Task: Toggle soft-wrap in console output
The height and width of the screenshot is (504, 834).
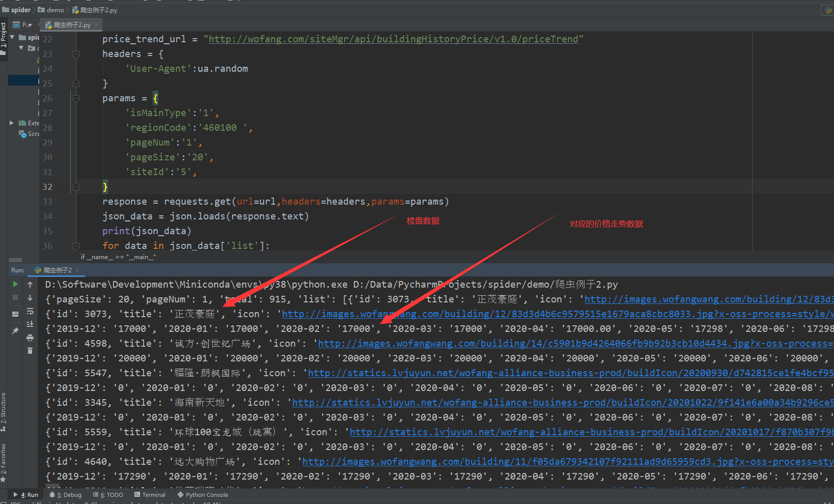Action: (x=30, y=311)
